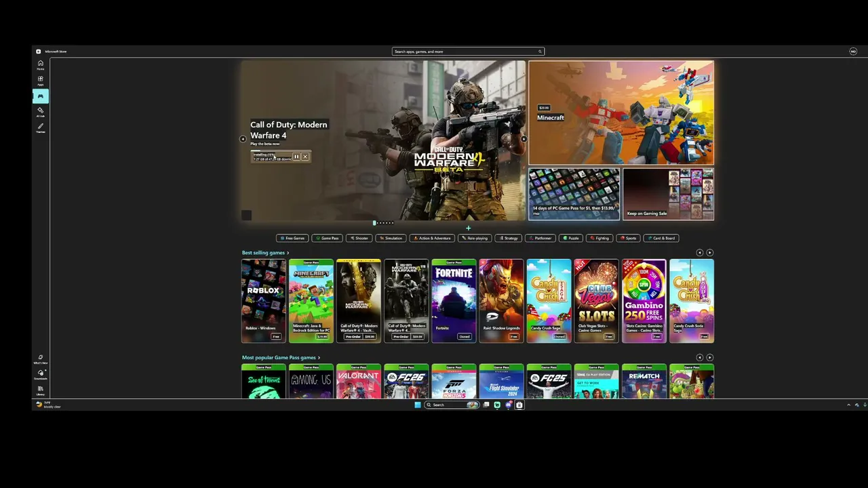Filter by Shooter category
The image size is (868, 488).
[x=359, y=238]
